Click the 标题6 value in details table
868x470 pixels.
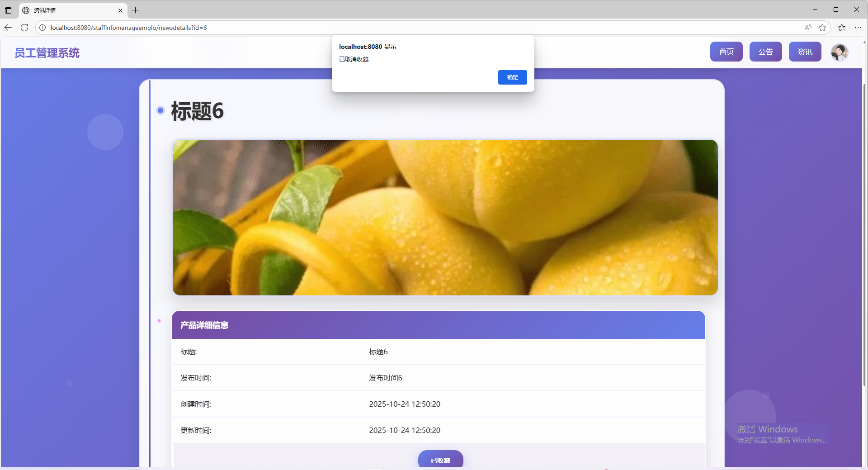(378, 351)
